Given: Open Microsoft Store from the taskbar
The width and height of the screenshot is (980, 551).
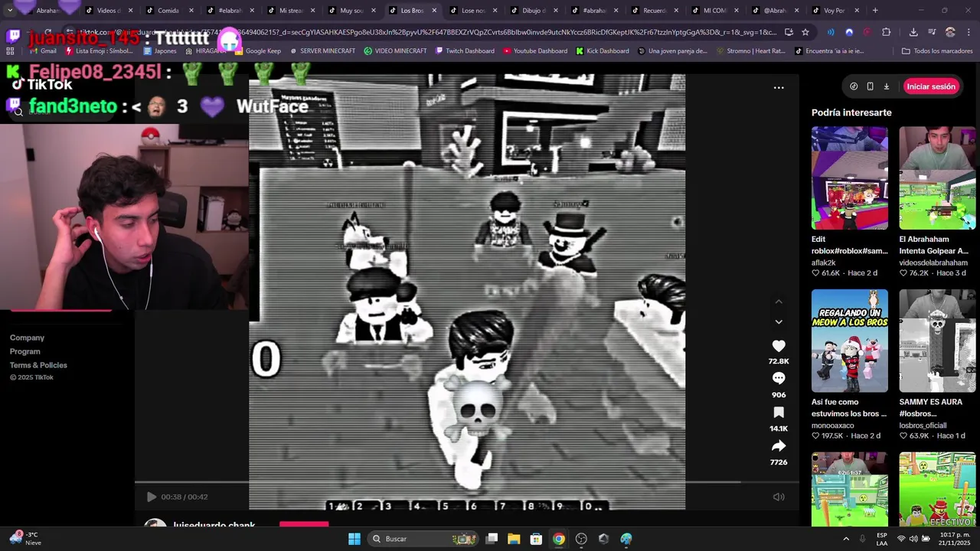Looking at the screenshot, I should (x=536, y=539).
